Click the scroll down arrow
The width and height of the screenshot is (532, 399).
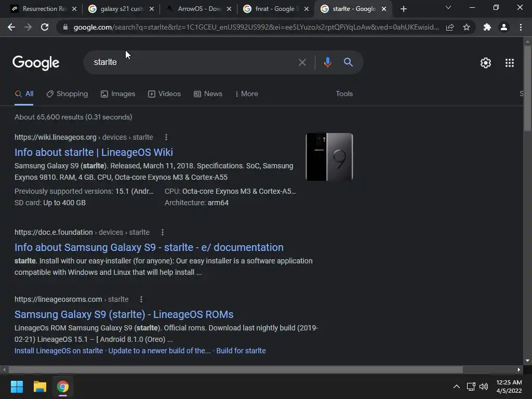tap(527, 361)
